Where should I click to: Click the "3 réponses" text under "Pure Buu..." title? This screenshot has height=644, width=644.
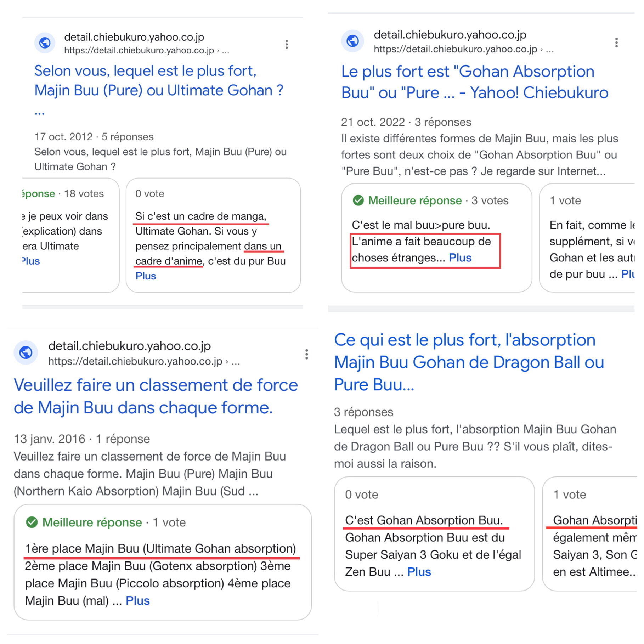click(x=363, y=412)
